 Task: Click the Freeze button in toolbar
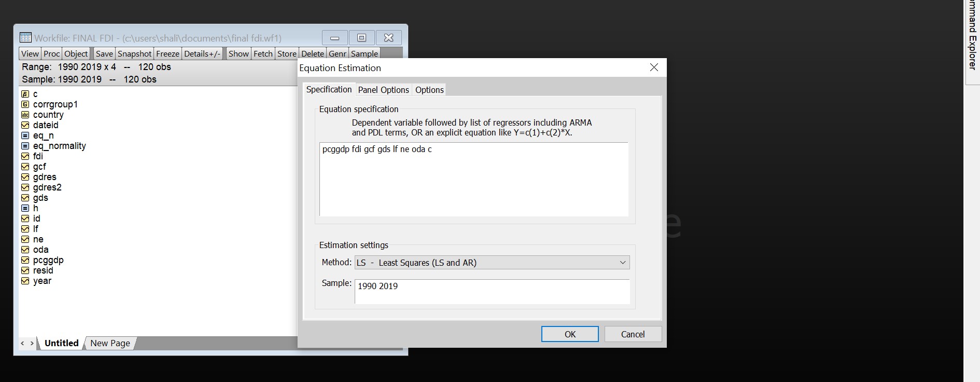[x=167, y=54]
